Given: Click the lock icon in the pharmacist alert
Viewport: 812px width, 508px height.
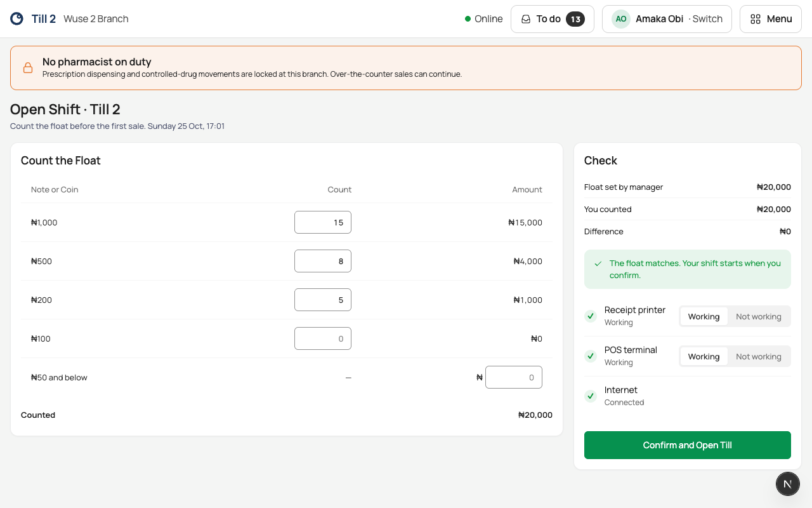Looking at the screenshot, I should [x=28, y=68].
